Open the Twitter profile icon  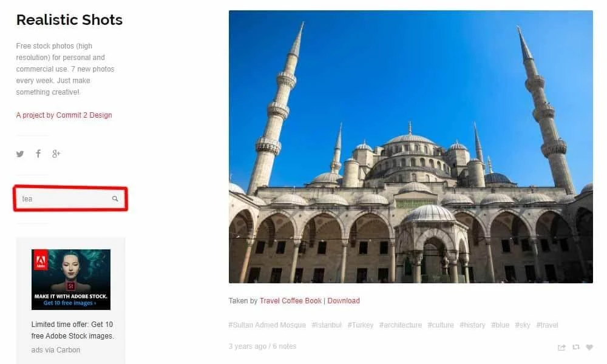point(20,154)
